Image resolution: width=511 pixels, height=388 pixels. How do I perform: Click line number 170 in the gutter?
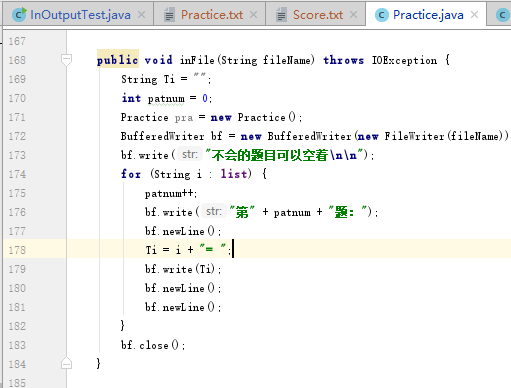[17, 98]
